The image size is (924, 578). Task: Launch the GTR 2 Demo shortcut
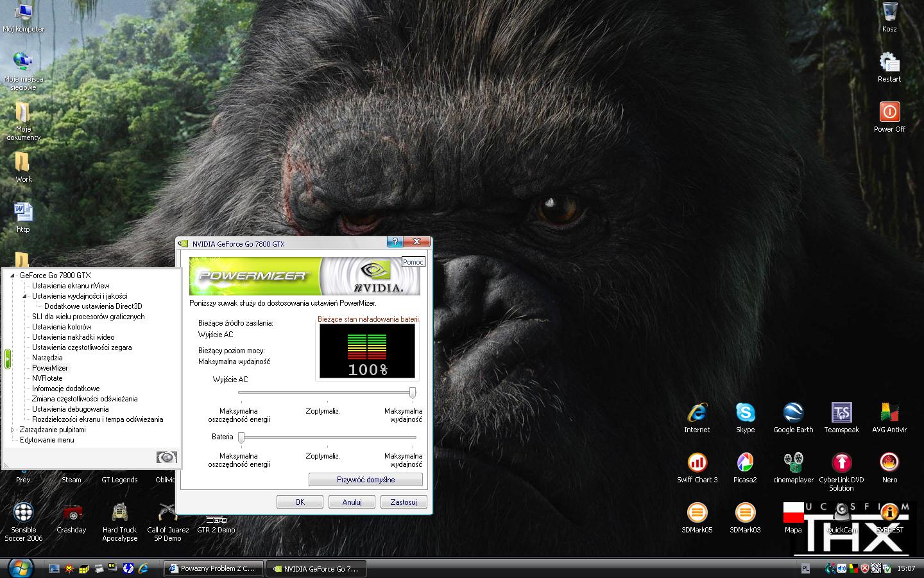click(216, 524)
